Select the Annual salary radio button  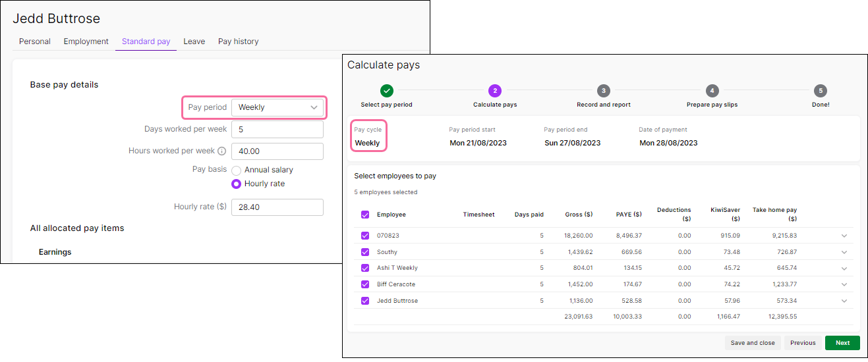tap(236, 170)
